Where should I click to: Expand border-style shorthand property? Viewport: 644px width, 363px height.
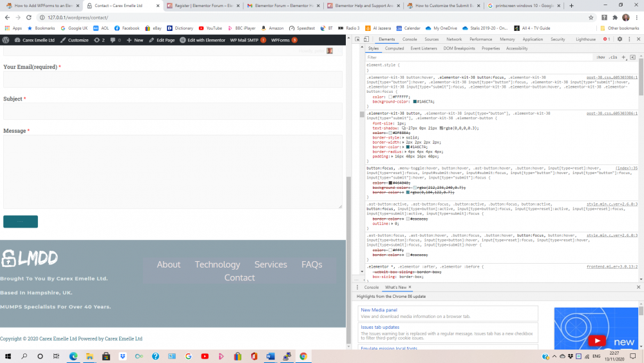(x=404, y=138)
